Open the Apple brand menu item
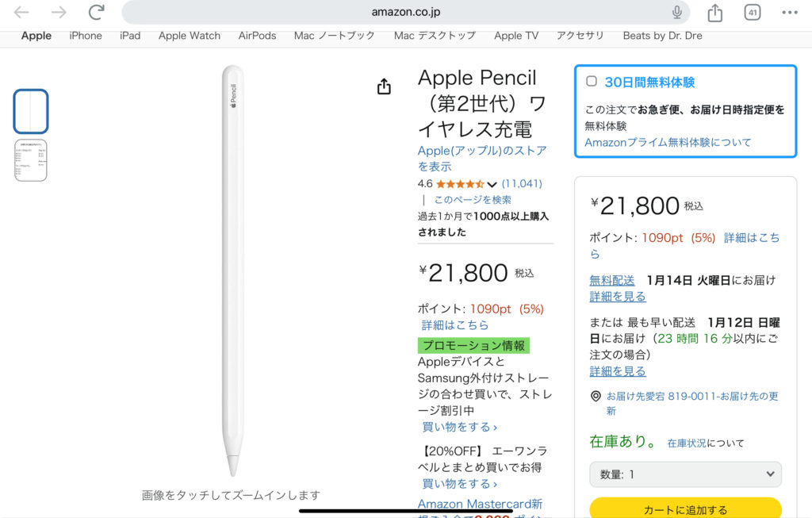Screen dimensions: 812x518 coord(36,36)
